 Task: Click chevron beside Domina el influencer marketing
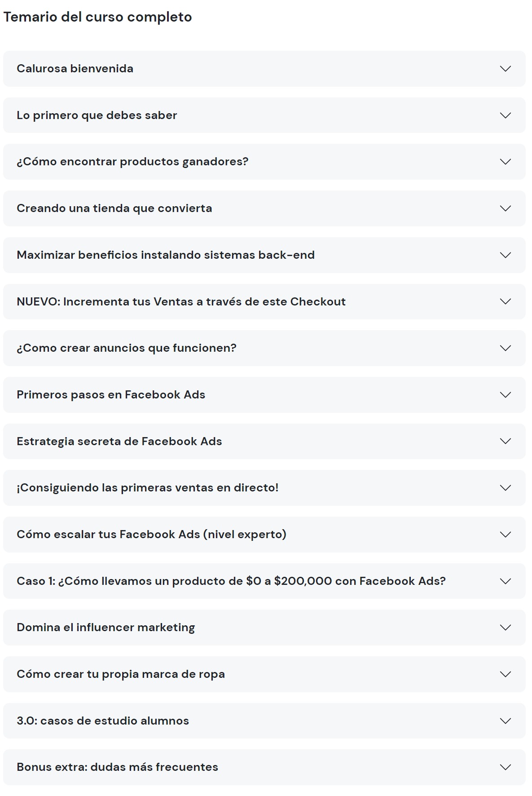coord(505,628)
